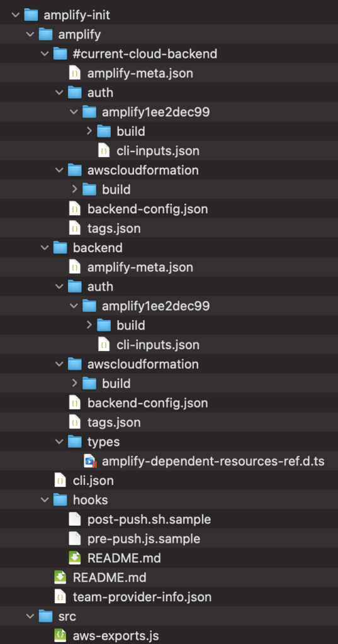Screen dimensions: 338x644
Task: Click the #current-cloud-backend folder icon
Action: [60, 54]
